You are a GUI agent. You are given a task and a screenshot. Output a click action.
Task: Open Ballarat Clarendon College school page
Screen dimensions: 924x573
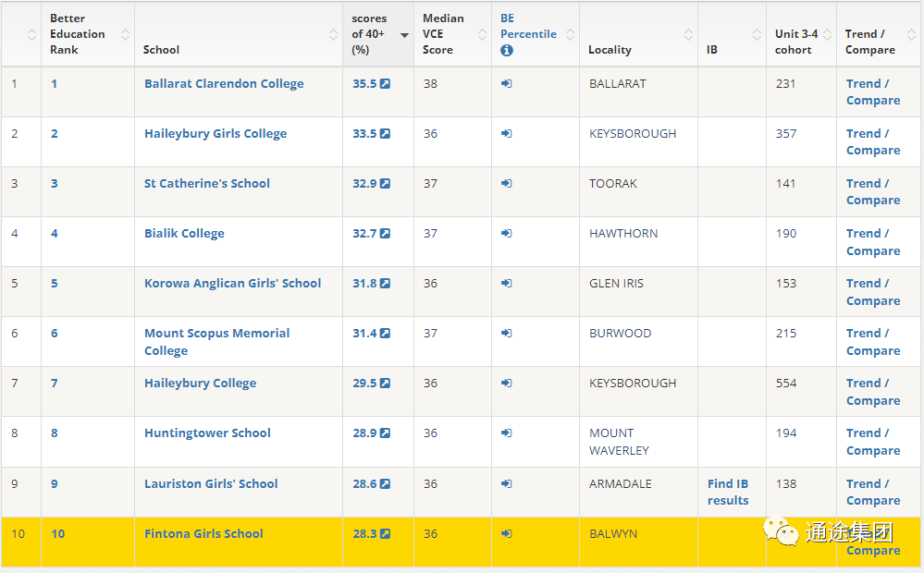click(224, 83)
